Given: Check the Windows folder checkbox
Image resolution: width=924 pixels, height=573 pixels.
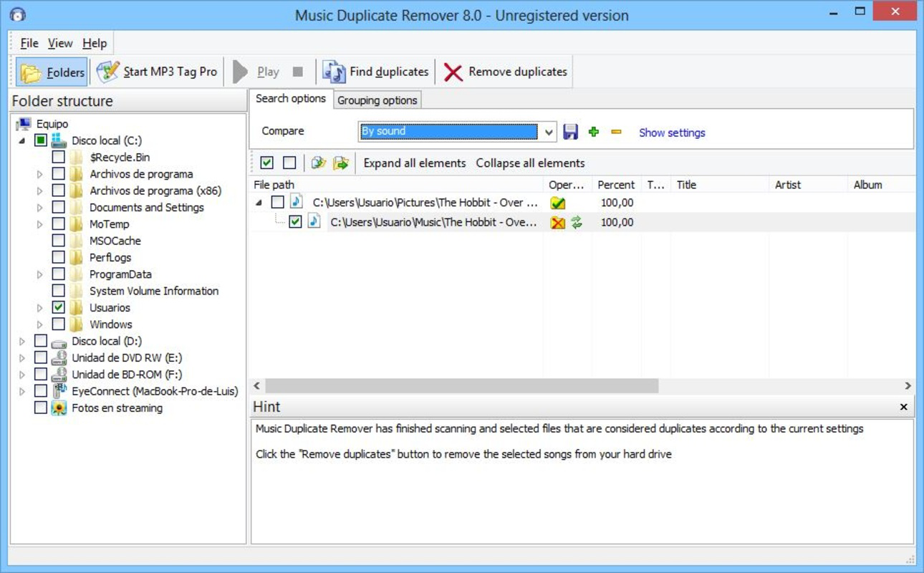Looking at the screenshot, I should coord(59,324).
